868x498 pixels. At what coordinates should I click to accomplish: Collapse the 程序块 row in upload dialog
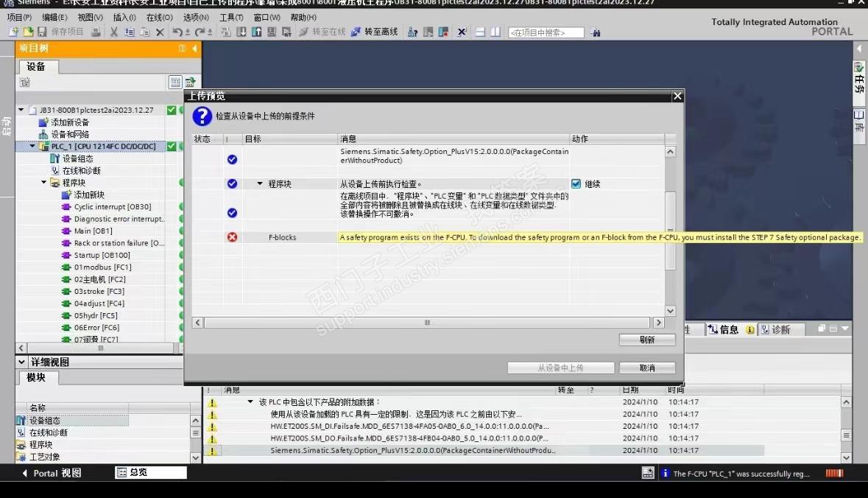[260, 183]
